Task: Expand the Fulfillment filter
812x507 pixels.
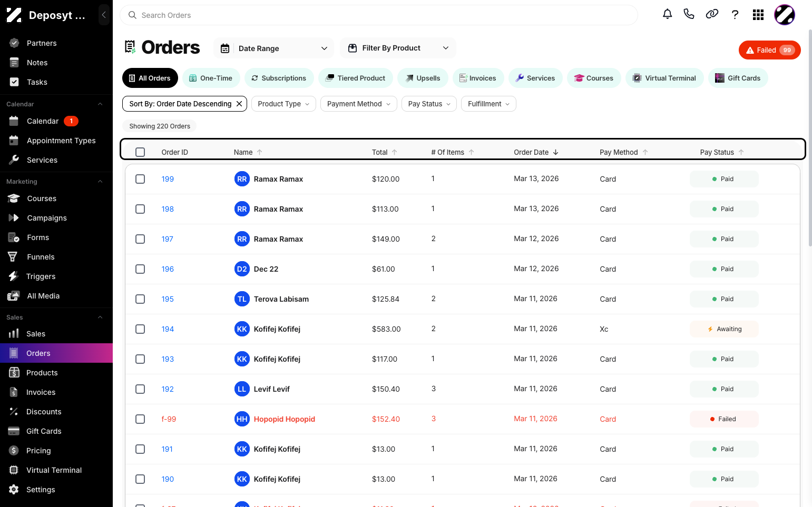Action: [x=488, y=104]
